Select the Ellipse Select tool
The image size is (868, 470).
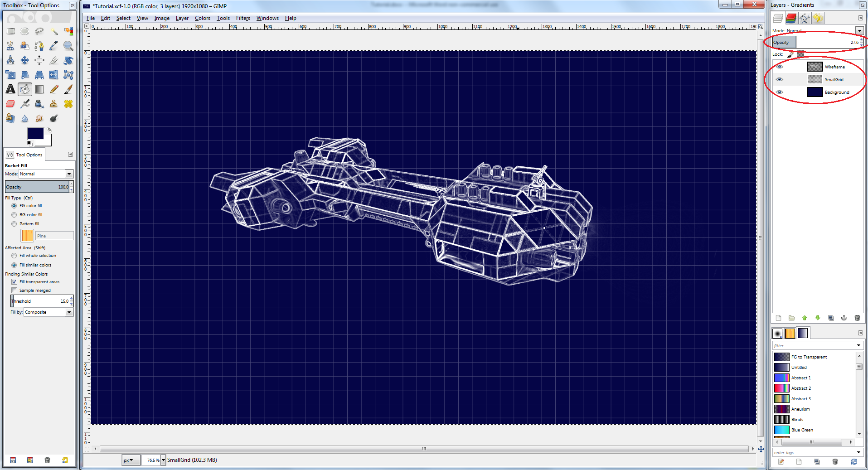pos(25,31)
